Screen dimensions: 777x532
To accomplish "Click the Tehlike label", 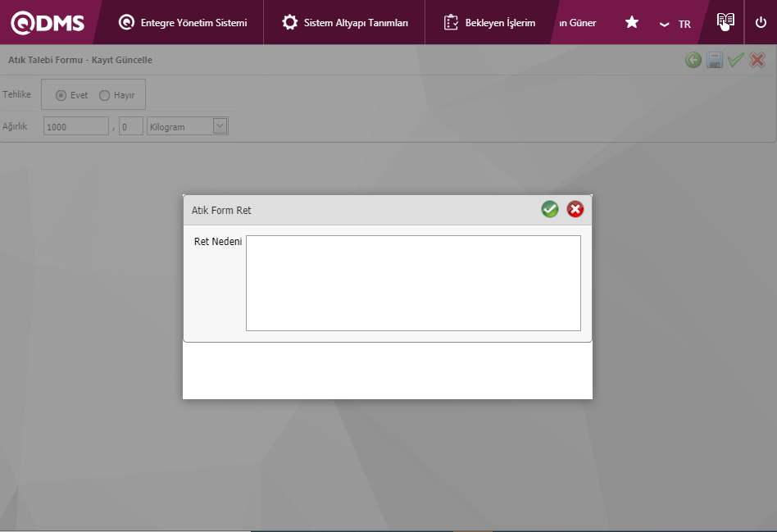I will (x=16, y=94).
